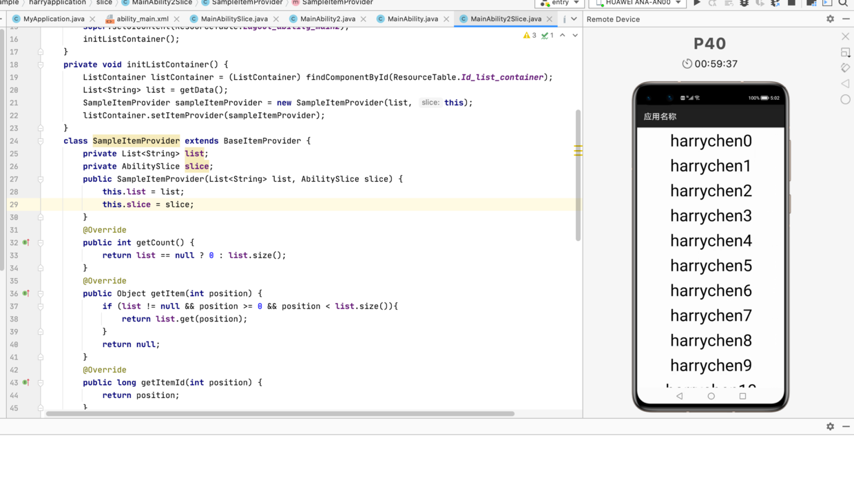This screenshot has height=504, width=854.
Task: Tap harrychen3 list item on phone
Action: click(711, 216)
